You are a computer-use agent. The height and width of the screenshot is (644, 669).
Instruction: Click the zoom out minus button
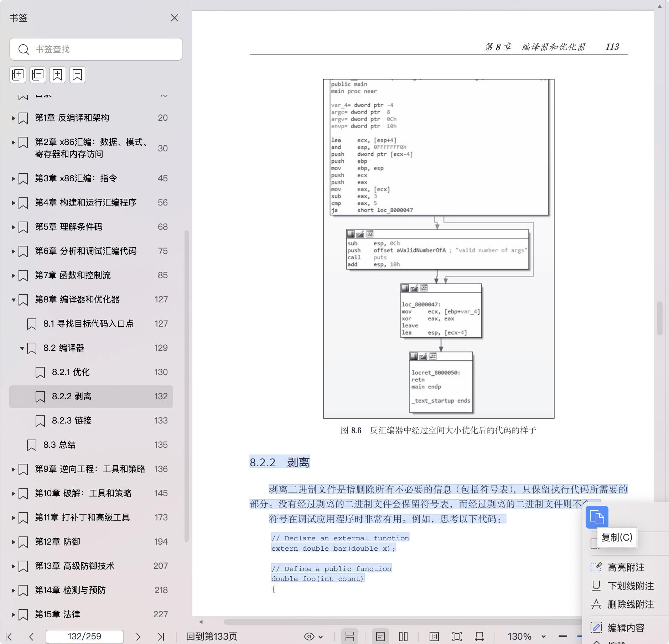pyautogui.click(x=563, y=637)
